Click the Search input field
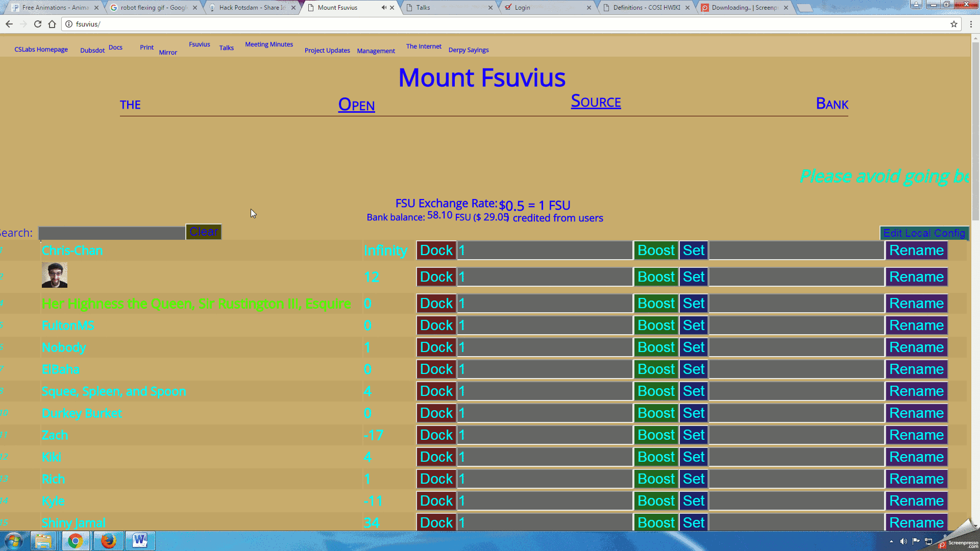The width and height of the screenshot is (980, 551). [x=112, y=233]
